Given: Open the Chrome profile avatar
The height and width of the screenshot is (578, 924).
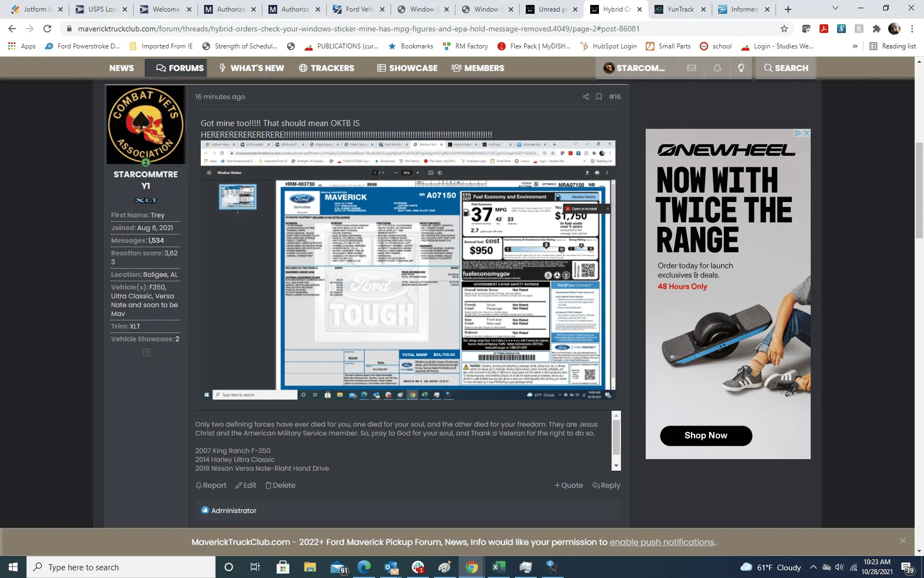Looking at the screenshot, I should [894, 29].
